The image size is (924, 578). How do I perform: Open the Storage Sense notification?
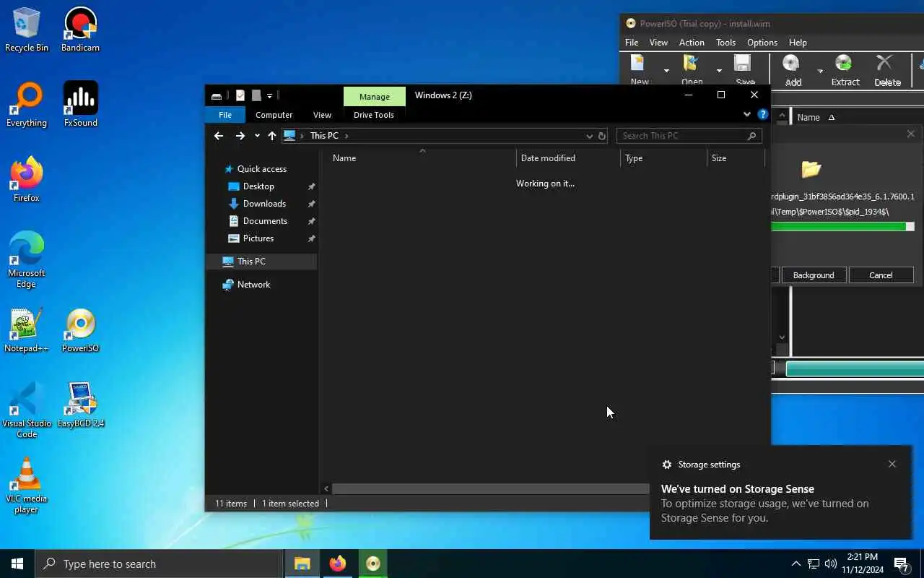(780, 493)
